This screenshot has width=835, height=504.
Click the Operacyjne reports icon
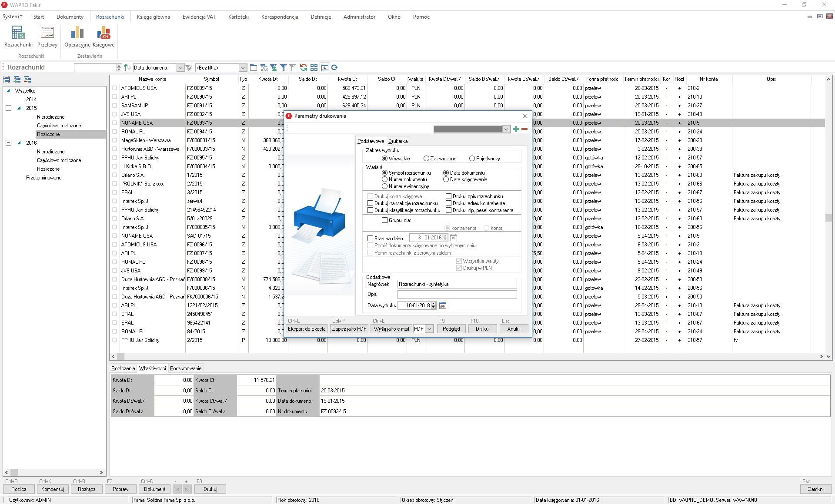(x=77, y=36)
